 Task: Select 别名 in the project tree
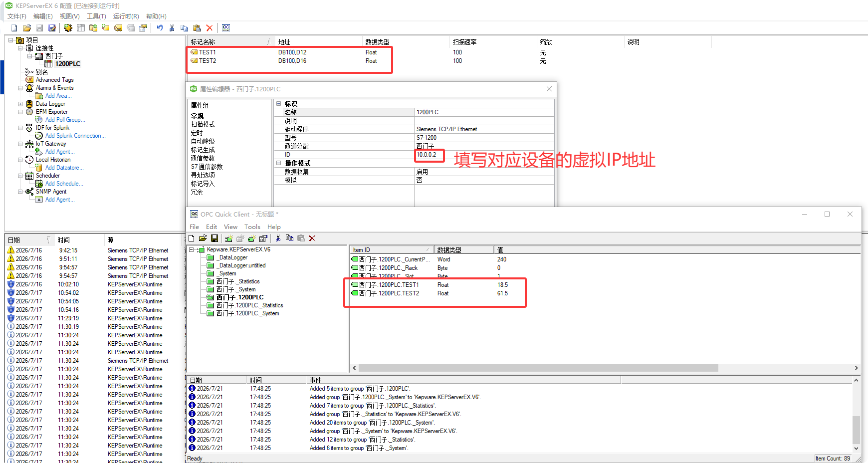pos(42,72)
